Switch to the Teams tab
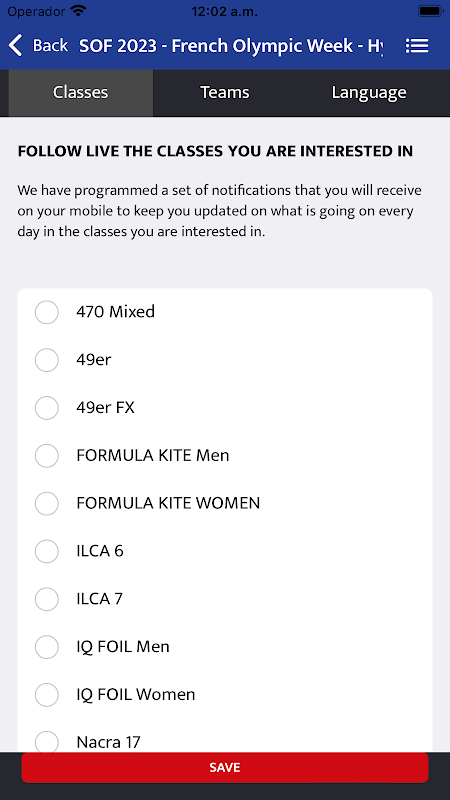The height and width of the screenshot is (800, 450). pyautogui.click(x=224, y=93)
